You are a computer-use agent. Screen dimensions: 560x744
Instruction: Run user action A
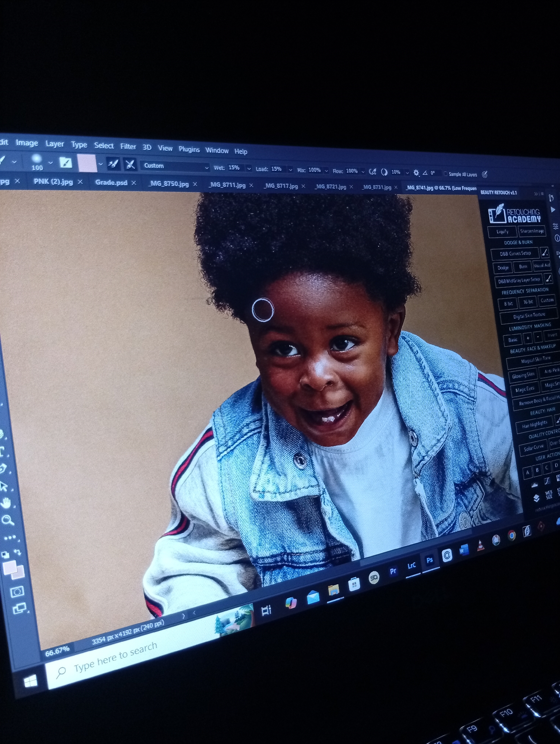(x=527, y=473)
